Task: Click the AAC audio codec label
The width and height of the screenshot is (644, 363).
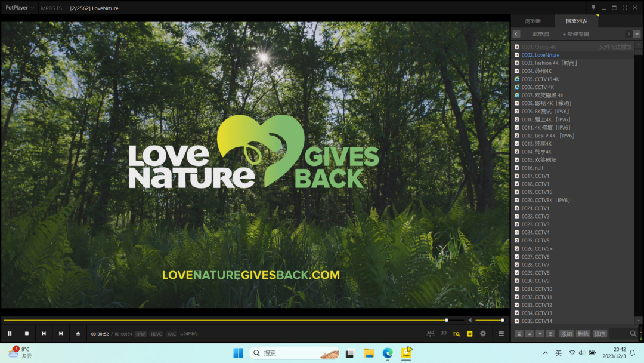Action: 171,334
